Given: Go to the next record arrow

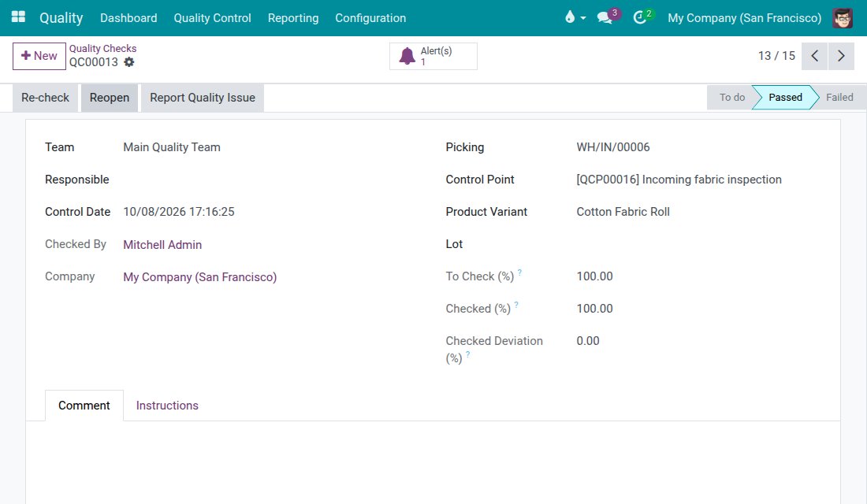Looking at the screenshot, I should pos(841,56).
